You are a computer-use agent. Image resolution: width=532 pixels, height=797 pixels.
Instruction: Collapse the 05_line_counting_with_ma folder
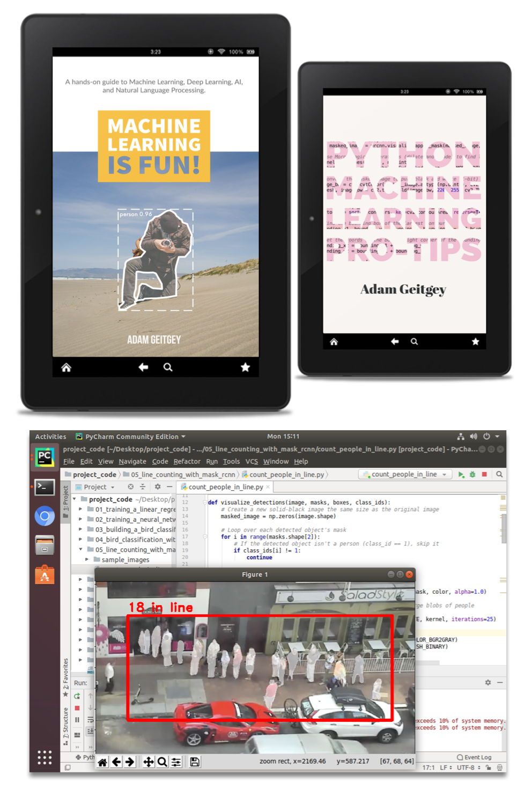pyautogui.click(x=80, y=549)
